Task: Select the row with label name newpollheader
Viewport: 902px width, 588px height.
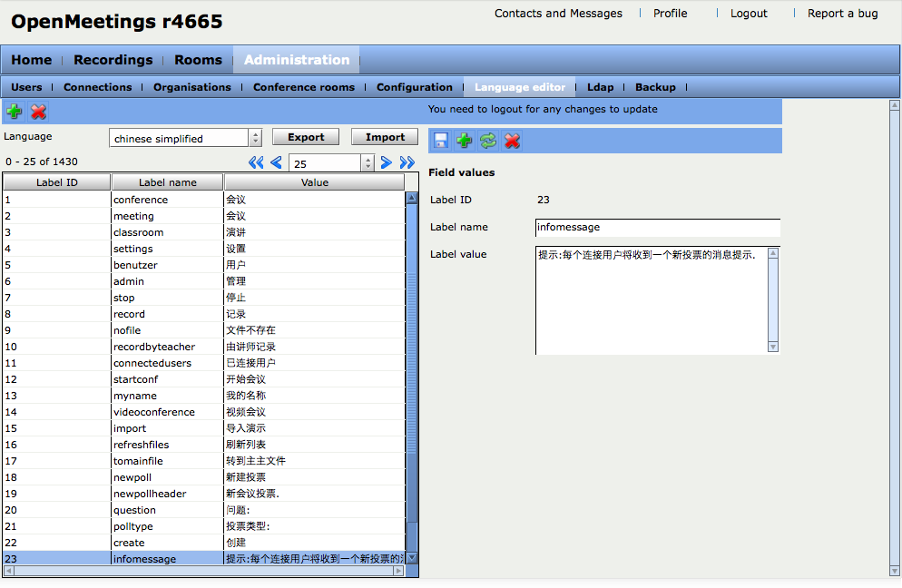Action: tap(204, 494)
